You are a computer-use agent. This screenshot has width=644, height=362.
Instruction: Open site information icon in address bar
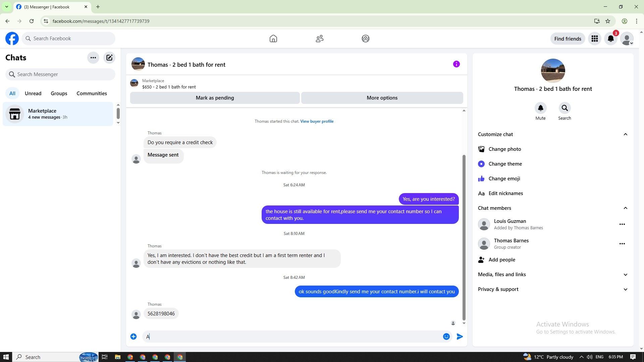tap(46, 21)
